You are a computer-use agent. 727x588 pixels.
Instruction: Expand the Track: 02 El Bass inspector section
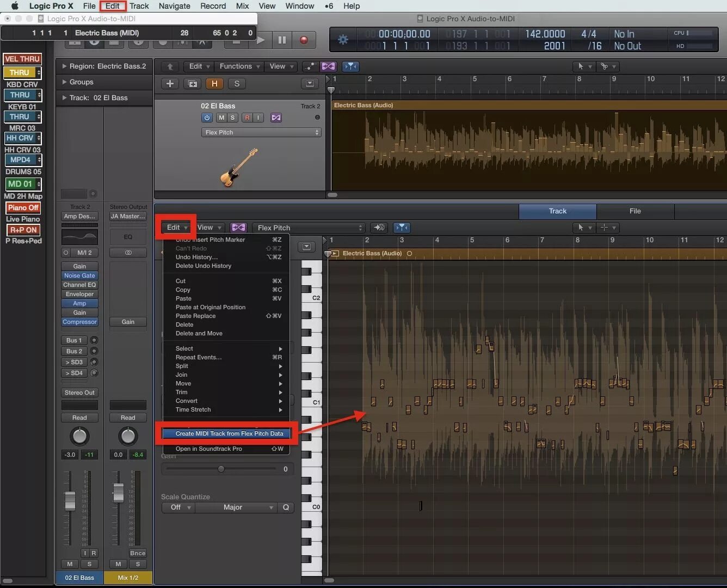click(65, 98)
